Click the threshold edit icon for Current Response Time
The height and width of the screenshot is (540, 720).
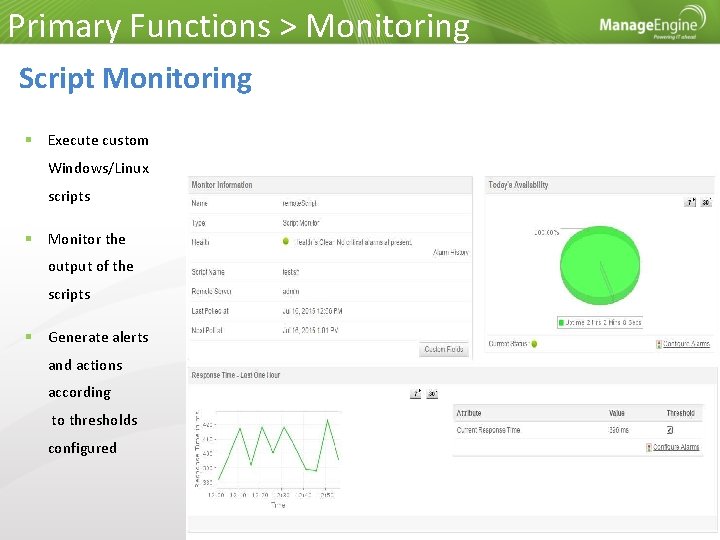[x=670, y=430]
